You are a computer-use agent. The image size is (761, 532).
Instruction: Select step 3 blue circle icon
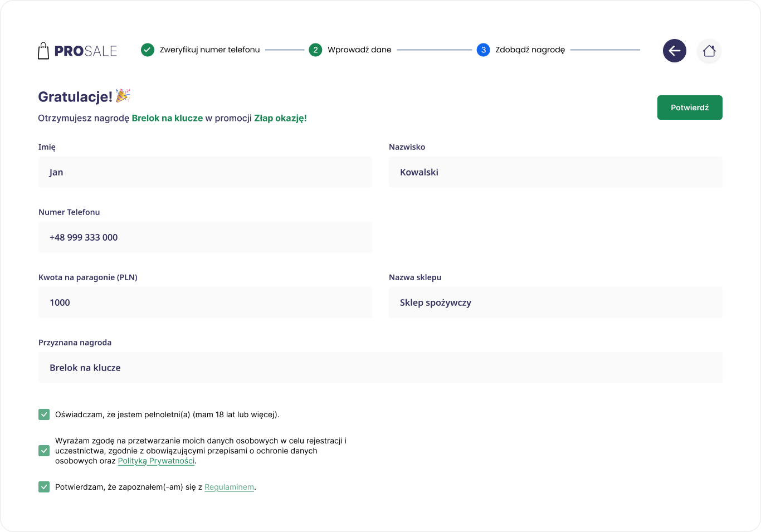tap(483, 50)
